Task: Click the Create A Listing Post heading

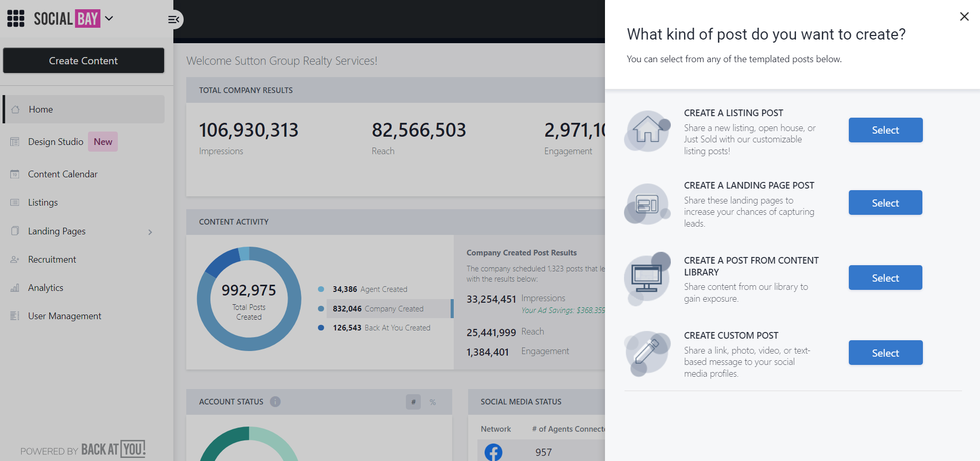Action: point(734,113)
